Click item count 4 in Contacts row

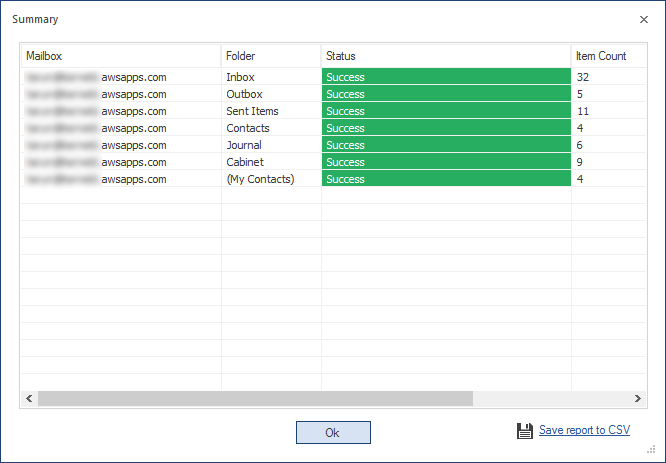click(609, 128)
